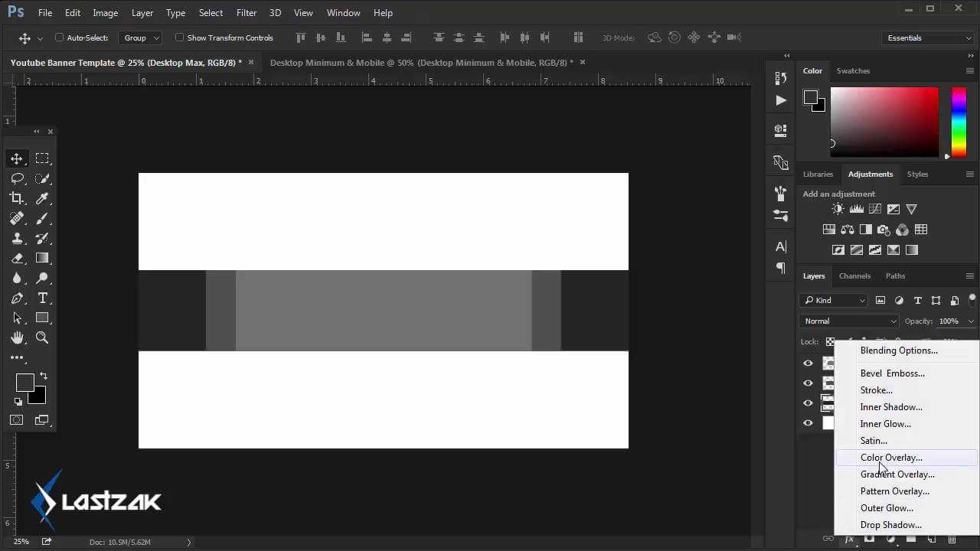This screenshot has width=980, height=551.
Task: Switch to the Desktop Minimum & Mobile document tab
Action: pos(421,63)
